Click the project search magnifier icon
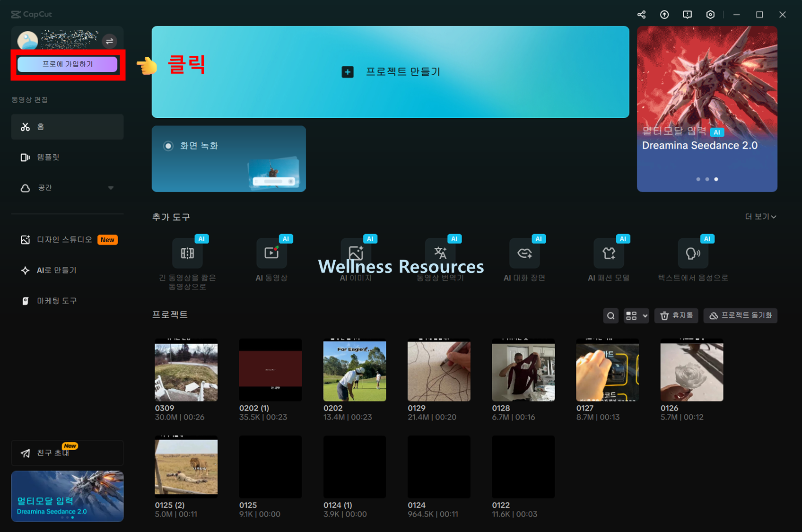This screenshot has height=532, width=802. tap(611, 316)
